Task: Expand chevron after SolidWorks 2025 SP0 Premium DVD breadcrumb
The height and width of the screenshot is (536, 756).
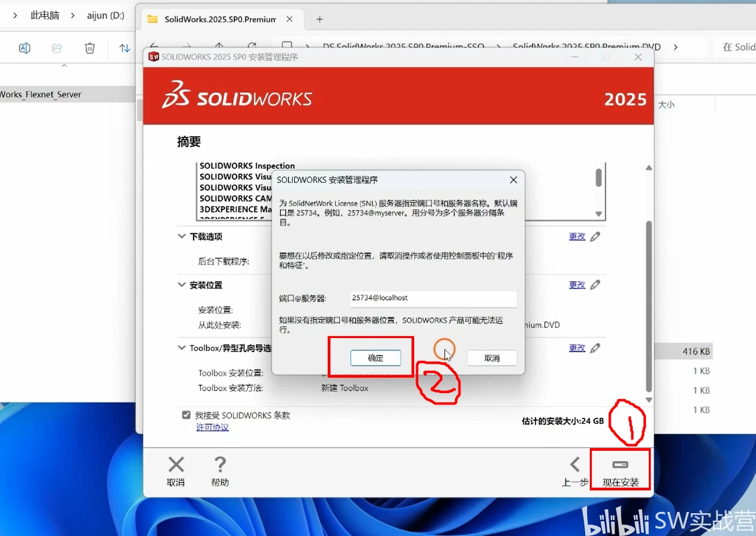Action: pyautogui.click(x=676, y=47)
